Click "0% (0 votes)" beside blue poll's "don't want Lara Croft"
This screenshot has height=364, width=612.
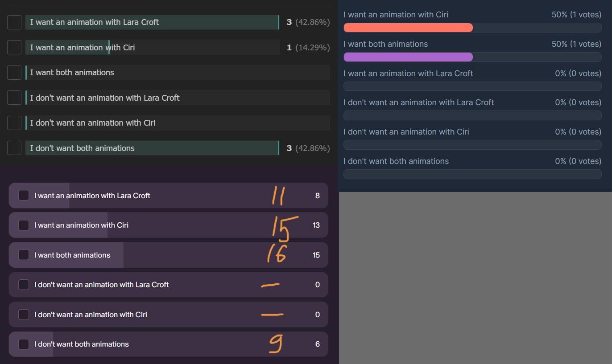[x=578, y=102]
